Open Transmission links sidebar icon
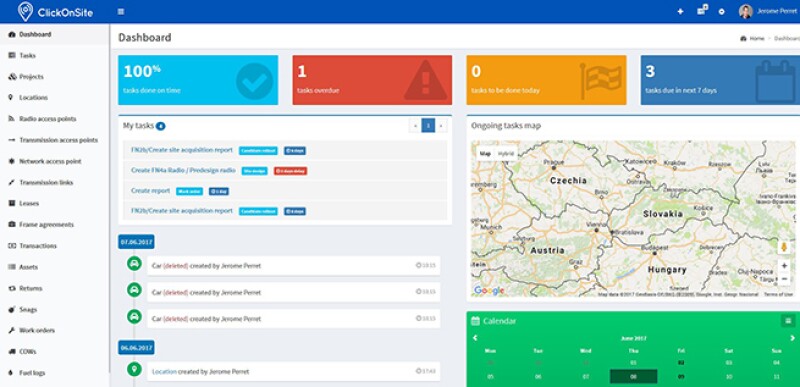This screenshot has height=387, width=800. click(x=11, y=182)
